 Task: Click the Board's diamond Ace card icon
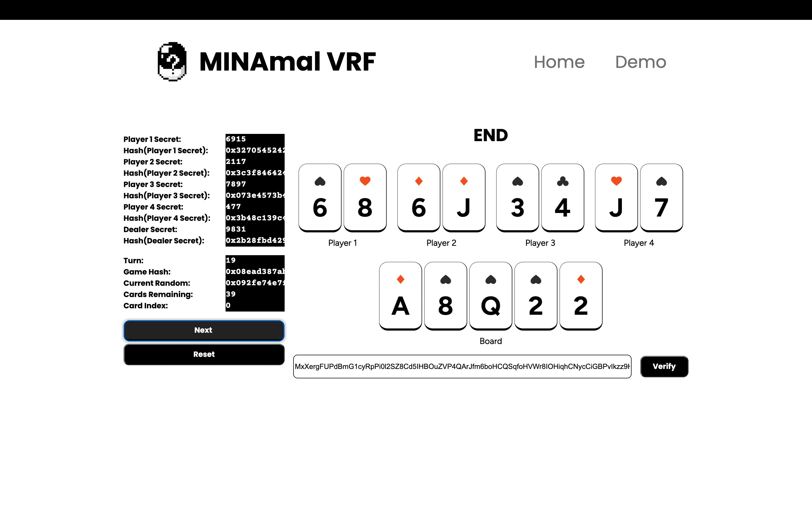click(x=401, y=279)
